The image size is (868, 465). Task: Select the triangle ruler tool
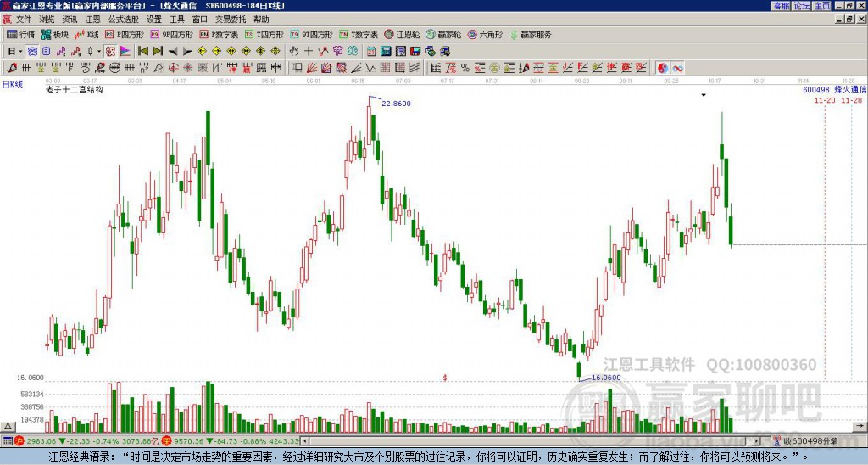coord(159,68)
